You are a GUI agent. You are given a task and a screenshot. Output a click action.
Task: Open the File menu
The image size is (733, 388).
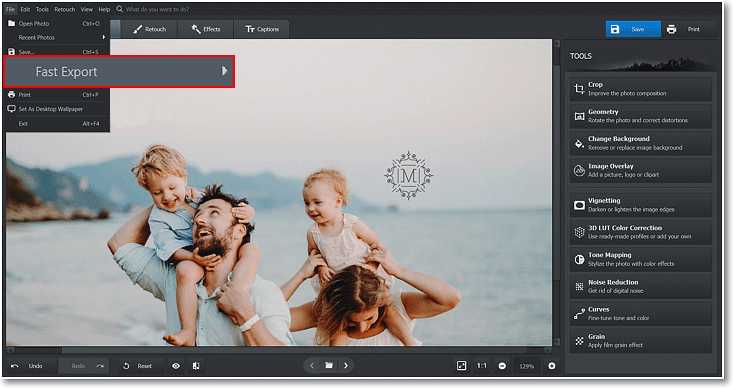[x=10, y=9]
